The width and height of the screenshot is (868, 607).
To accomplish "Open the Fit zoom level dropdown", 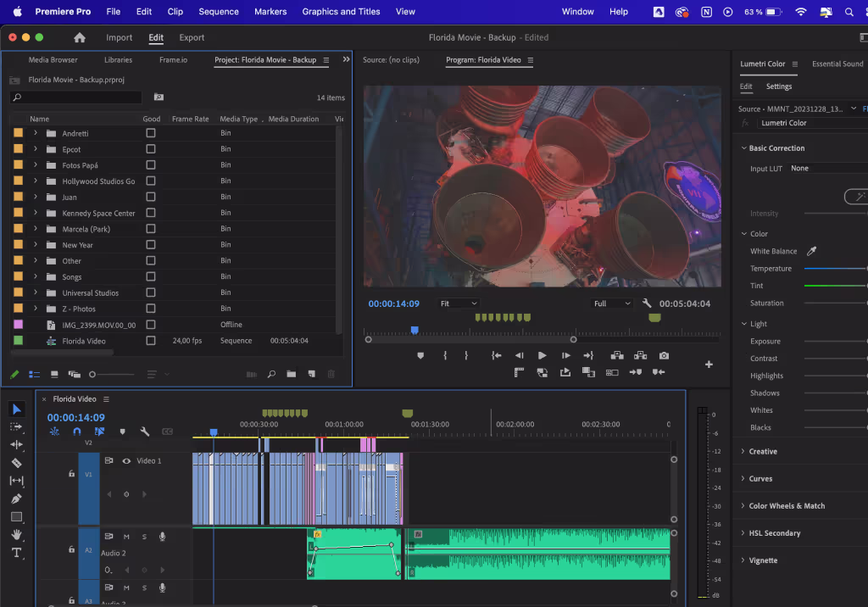I will tap(458, 303).
